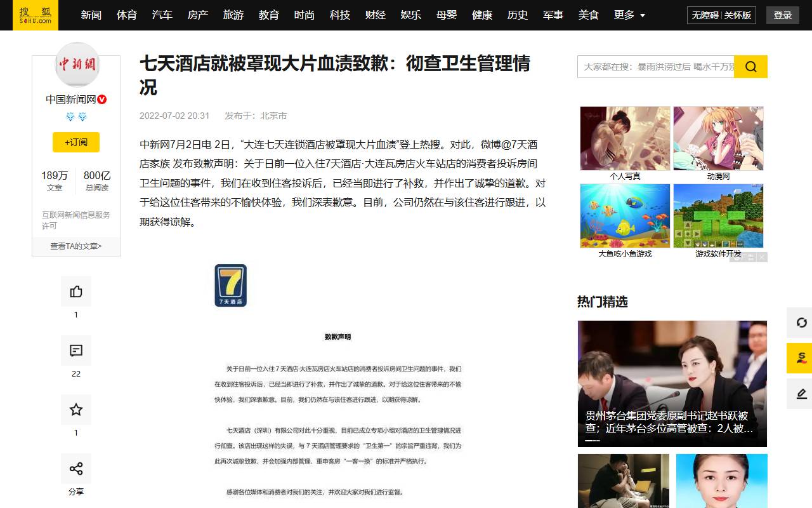Switch to 关怀版 view
812x508 pixels.
(x=738, y=15)
